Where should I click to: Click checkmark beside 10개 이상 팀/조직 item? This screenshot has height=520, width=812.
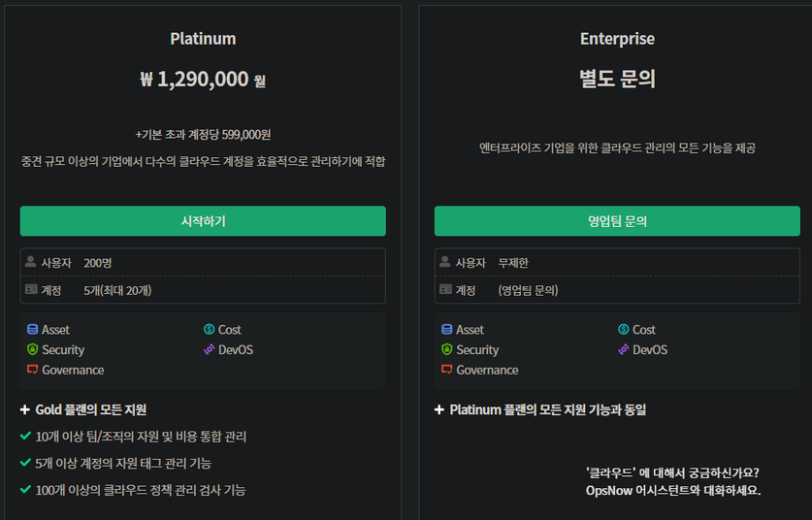pos(25,437)
